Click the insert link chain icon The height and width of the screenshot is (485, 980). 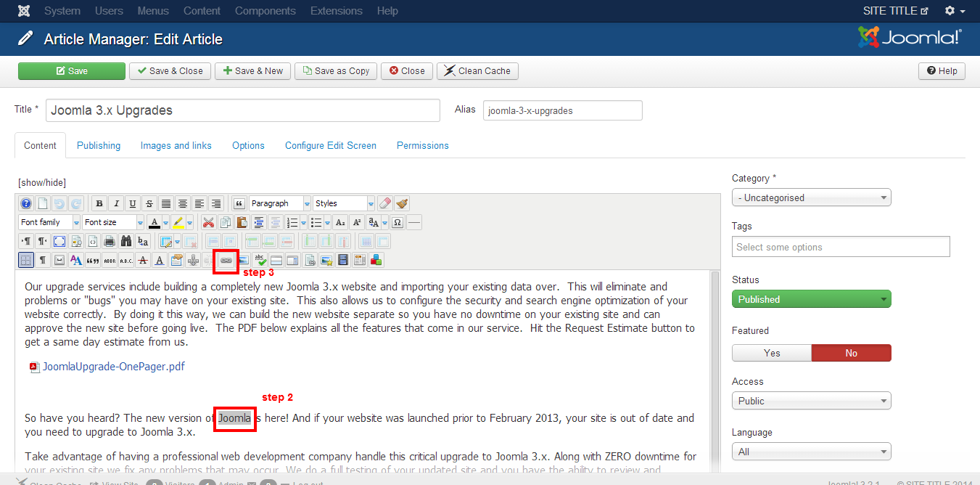click(226, 259)
